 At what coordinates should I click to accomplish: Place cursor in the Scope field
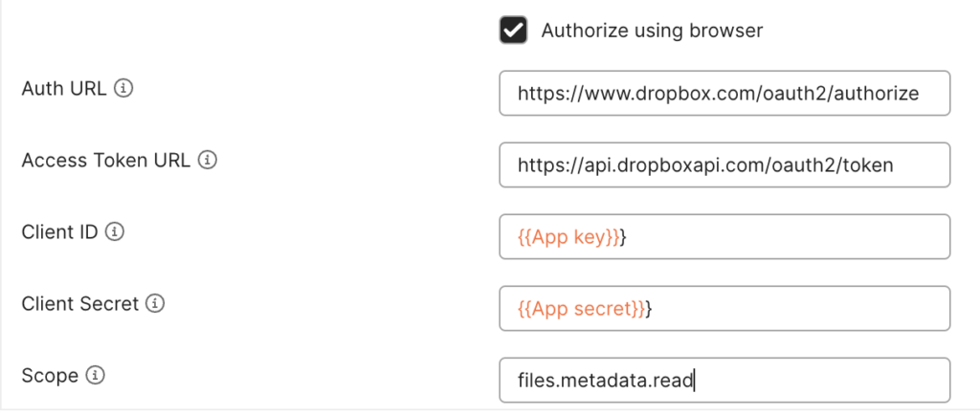tap(724, 381)
